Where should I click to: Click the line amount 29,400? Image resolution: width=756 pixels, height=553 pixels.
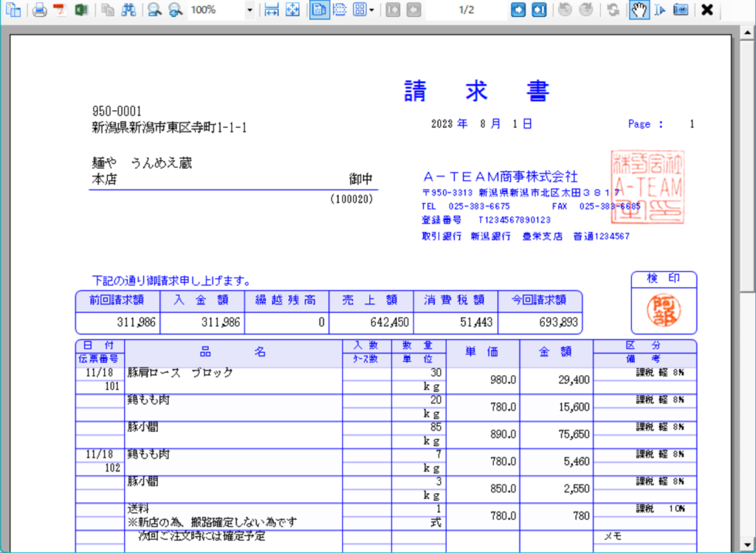pyautogui.click(x=574, y=380)
